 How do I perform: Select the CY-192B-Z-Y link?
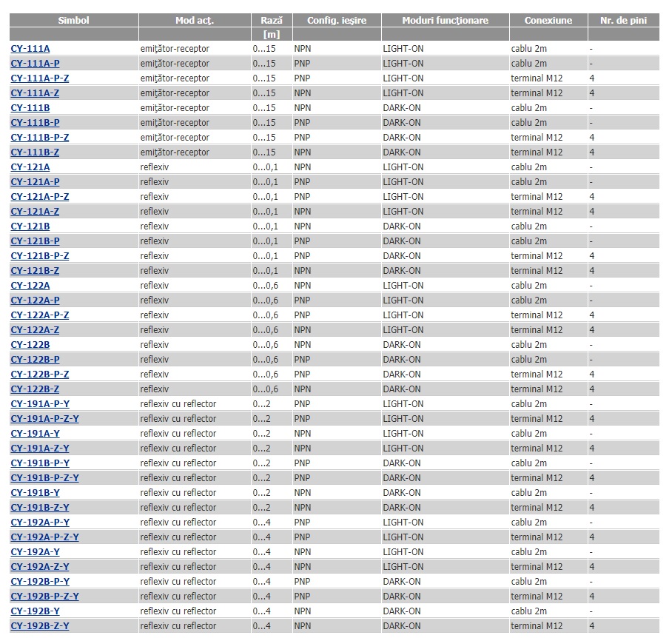tap(40, 626)
